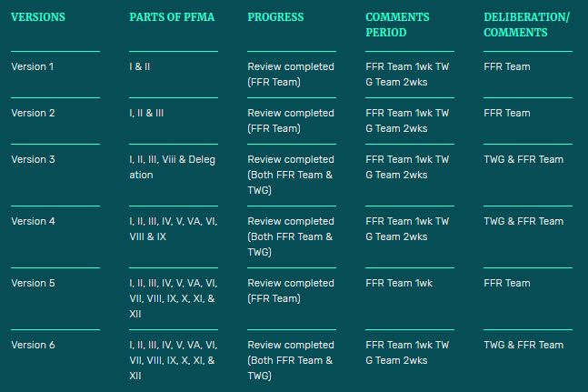Click Version 1's "Review completed" progress cell
The width and height of the screenshot is (588, 392).
click(x=290, y=74)
